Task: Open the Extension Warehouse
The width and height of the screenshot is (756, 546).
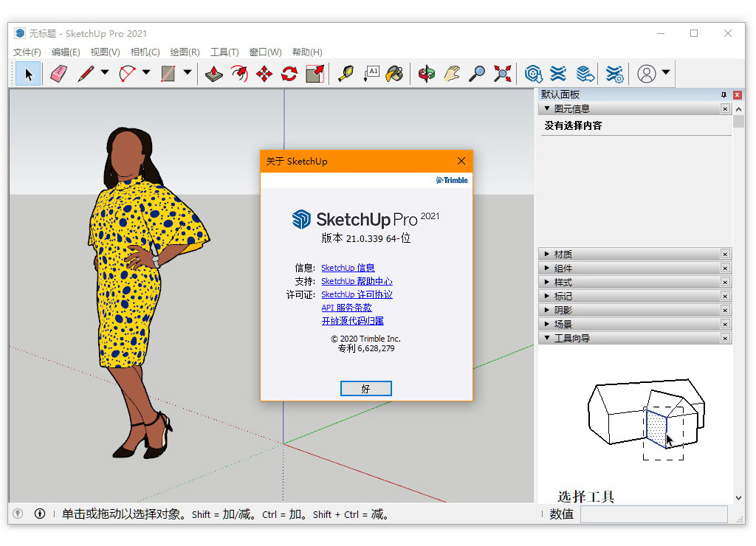Action: 558,74
